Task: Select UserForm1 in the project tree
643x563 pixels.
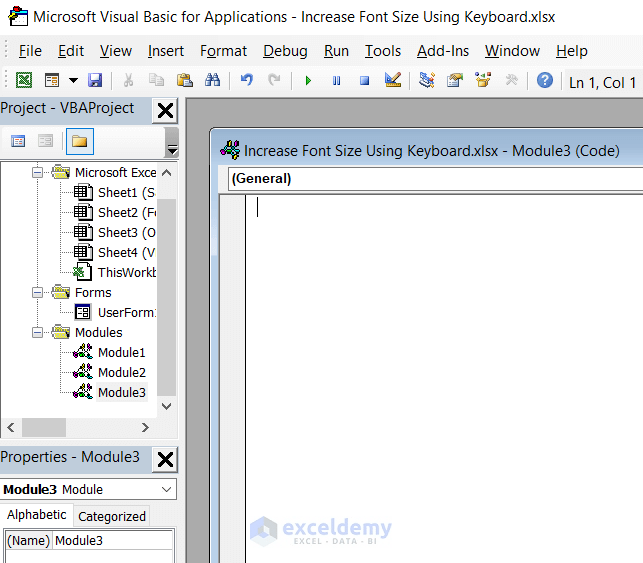Action: tap(114, 312)
